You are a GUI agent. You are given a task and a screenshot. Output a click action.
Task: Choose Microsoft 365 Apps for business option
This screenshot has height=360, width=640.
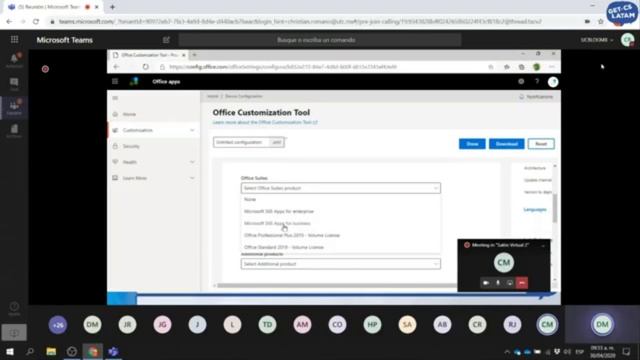[341, 223]
